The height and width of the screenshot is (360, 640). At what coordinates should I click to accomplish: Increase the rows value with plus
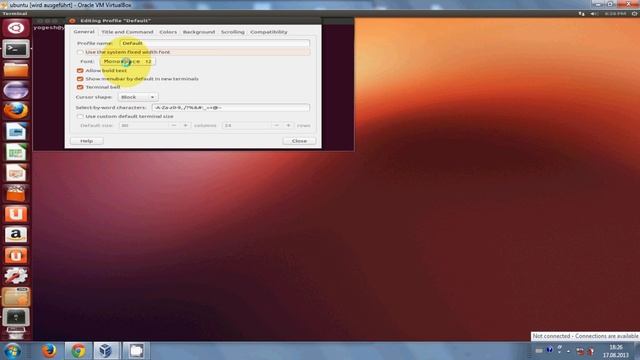point(288,126)
